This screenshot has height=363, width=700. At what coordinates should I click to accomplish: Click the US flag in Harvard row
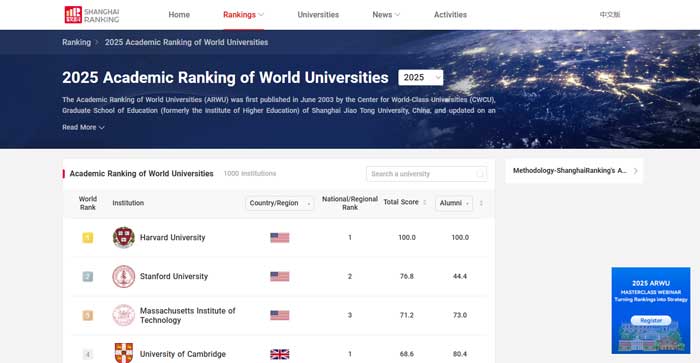(279, 238)
